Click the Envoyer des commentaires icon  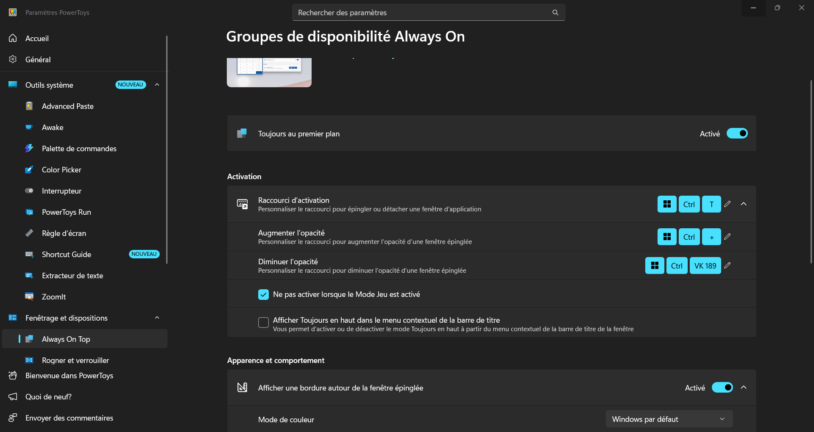13,418
